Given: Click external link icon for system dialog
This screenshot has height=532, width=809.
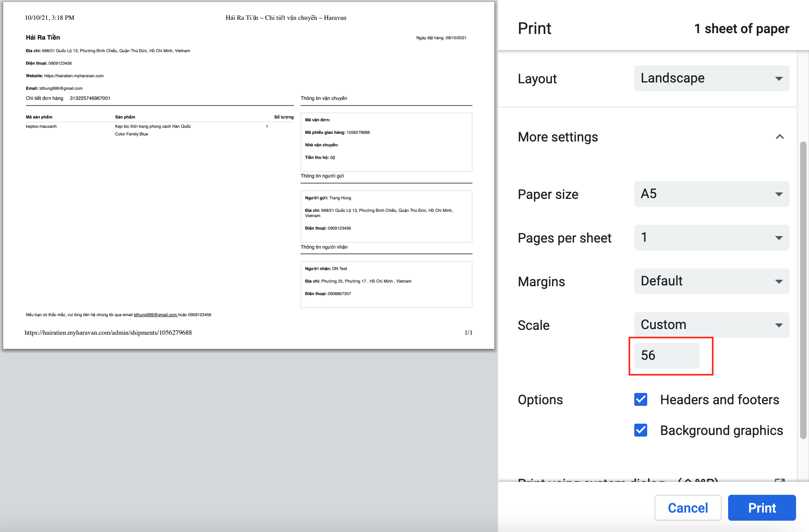Looking at the screenshot, I should coord(779,480).
